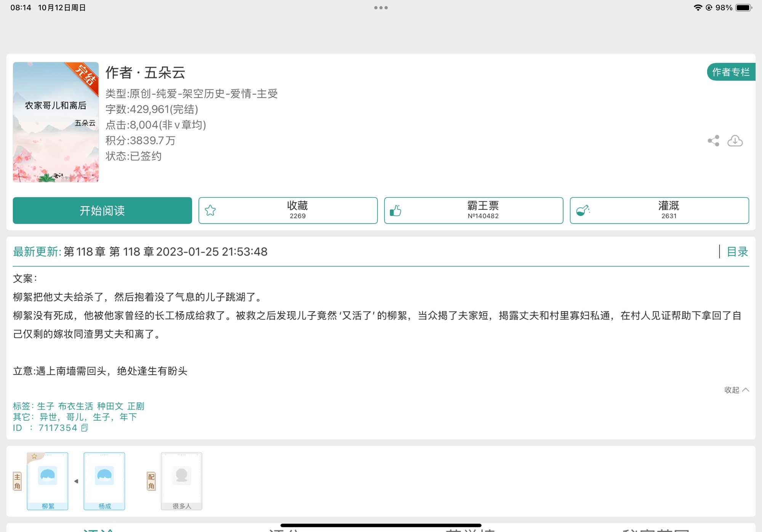Open the 作者专栏 author column
Screen dimensions: 762x532
(730, 72)
